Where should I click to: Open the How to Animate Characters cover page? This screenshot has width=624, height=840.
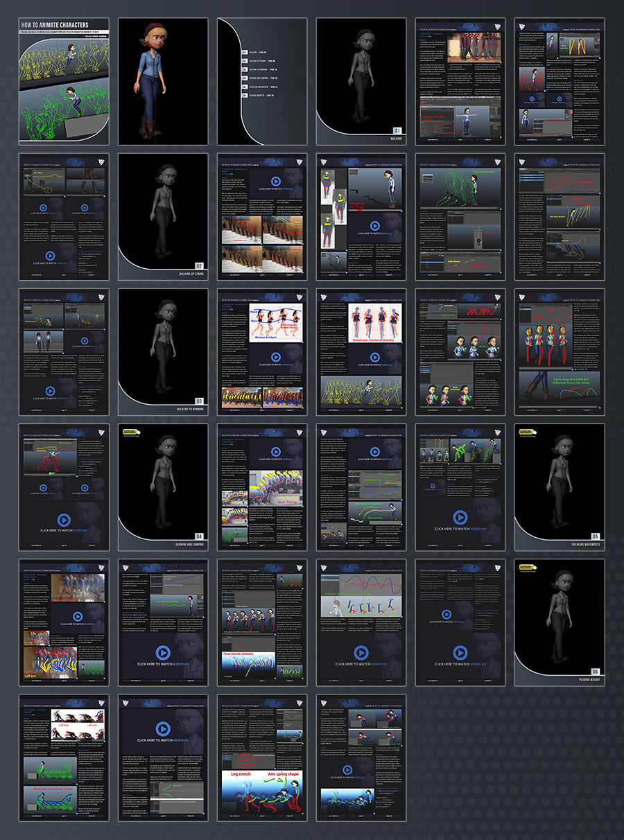click(64, 81)
